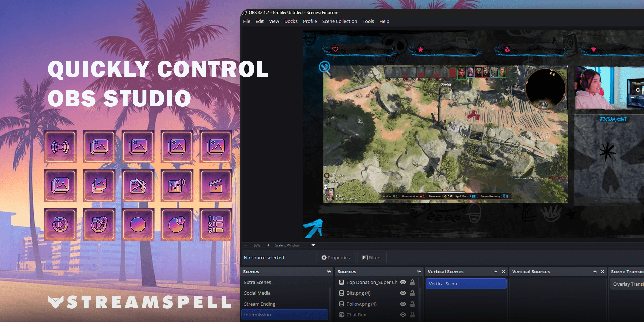Click the Stream Chat panel in preview

pyautogui.click(x=609, y=159)
